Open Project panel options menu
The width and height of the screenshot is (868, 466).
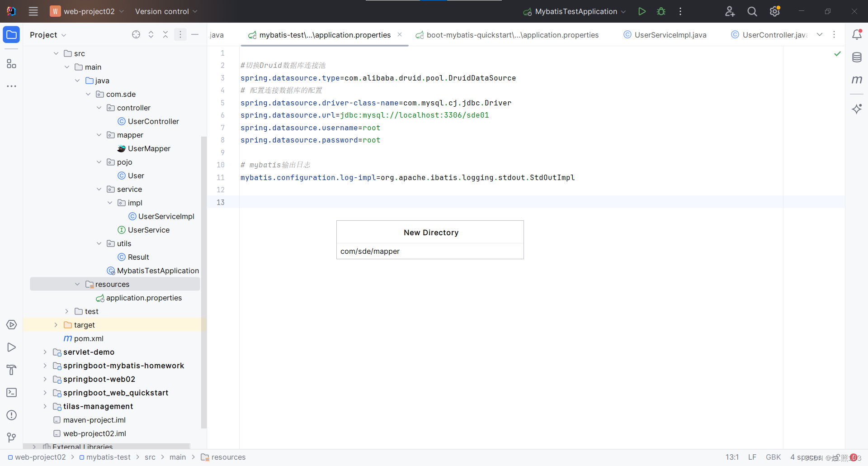(180, 34)
